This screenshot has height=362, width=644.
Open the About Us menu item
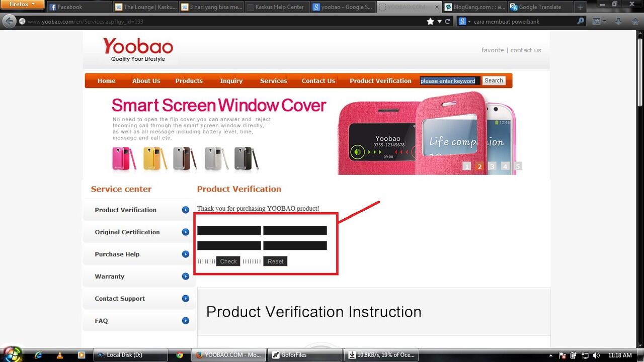click(146, 81)
